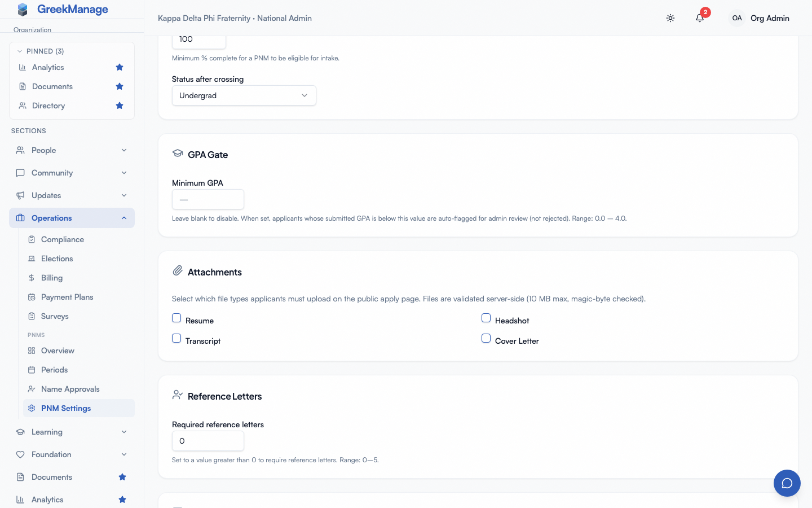Toggle the light/dark theme sun icon
This screenshot has width=812, height=508.
(x=670, y=18)
